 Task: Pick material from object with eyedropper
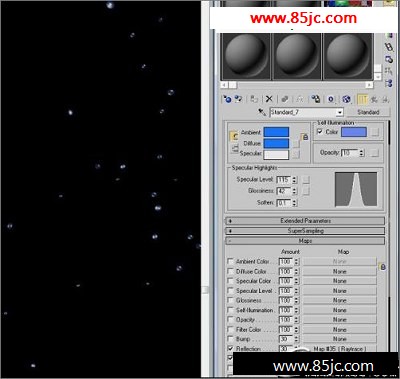tap(262, 112)
